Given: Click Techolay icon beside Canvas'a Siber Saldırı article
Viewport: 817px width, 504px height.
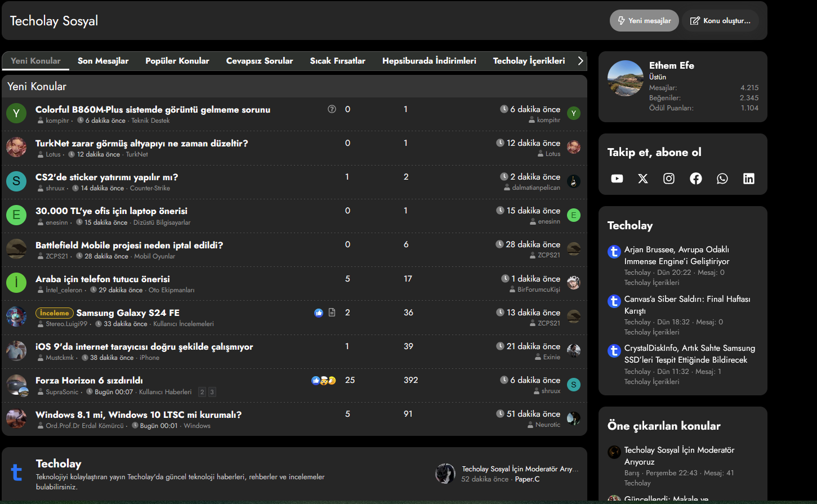Looking at the screenshot, I should 614,301.
